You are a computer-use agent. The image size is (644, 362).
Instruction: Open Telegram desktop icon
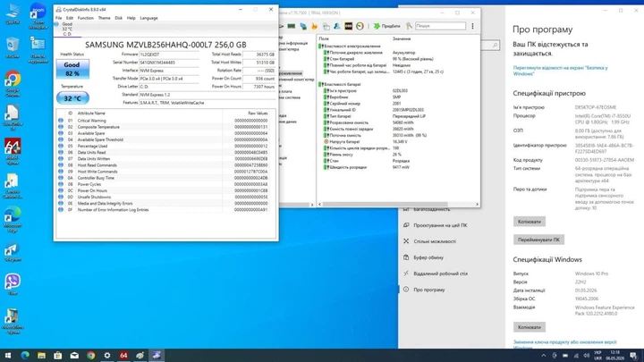pos(13,253)
